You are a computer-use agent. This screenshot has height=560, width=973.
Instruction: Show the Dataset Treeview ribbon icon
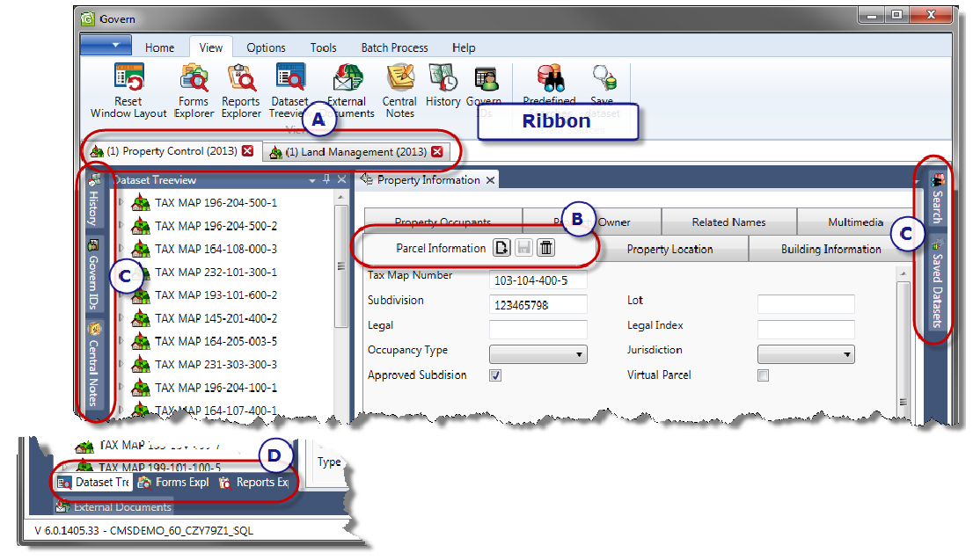289,79
